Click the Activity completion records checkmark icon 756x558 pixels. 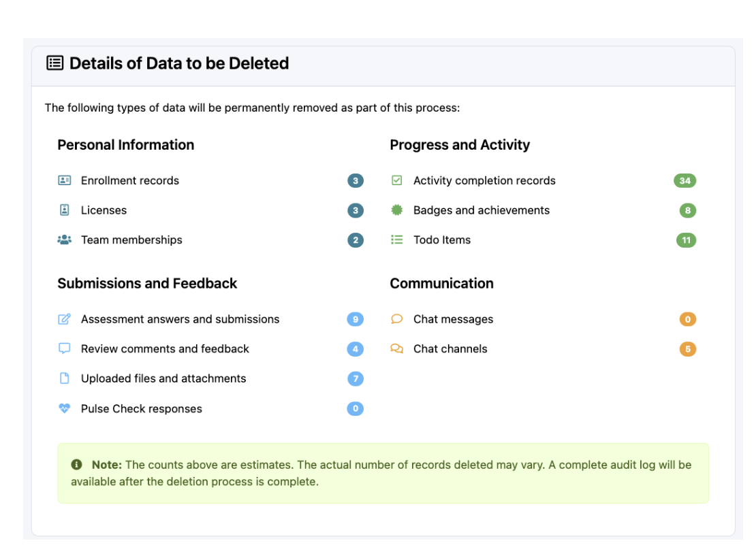[397, 180]
